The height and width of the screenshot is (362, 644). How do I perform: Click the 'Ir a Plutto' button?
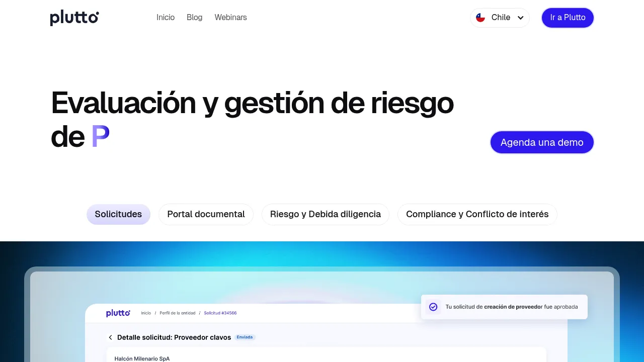point(568,18)
